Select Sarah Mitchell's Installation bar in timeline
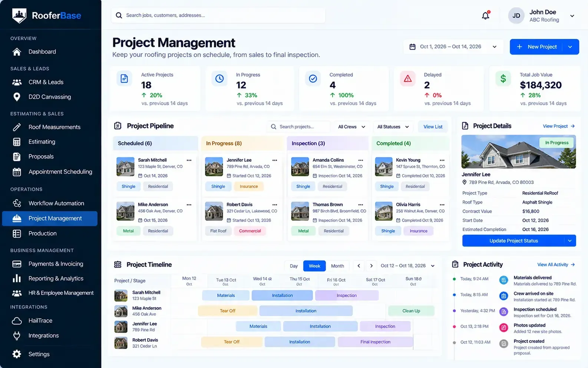588x368 pixels. (282, 296)
